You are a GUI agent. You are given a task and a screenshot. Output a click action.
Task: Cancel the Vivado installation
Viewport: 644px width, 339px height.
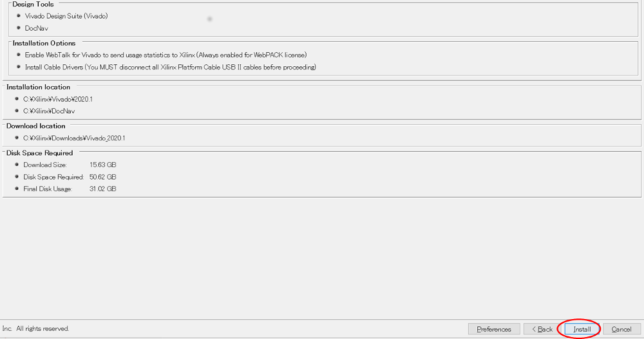[621, 329]
